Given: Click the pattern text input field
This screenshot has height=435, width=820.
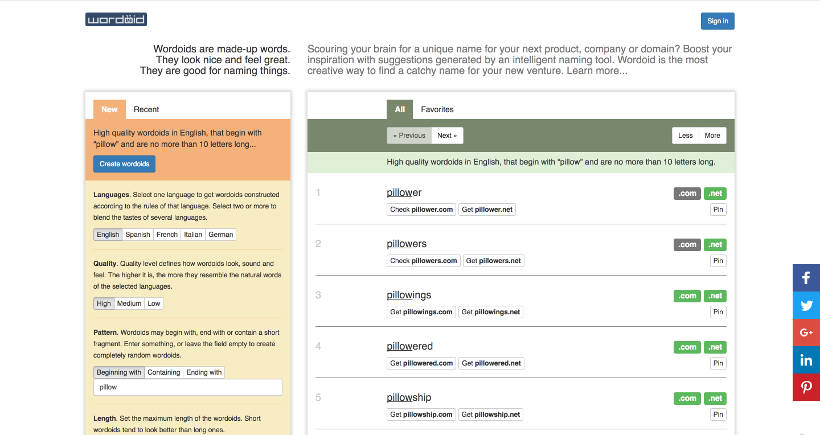Looking at the screenshot, I should click(x=188, y=387).
